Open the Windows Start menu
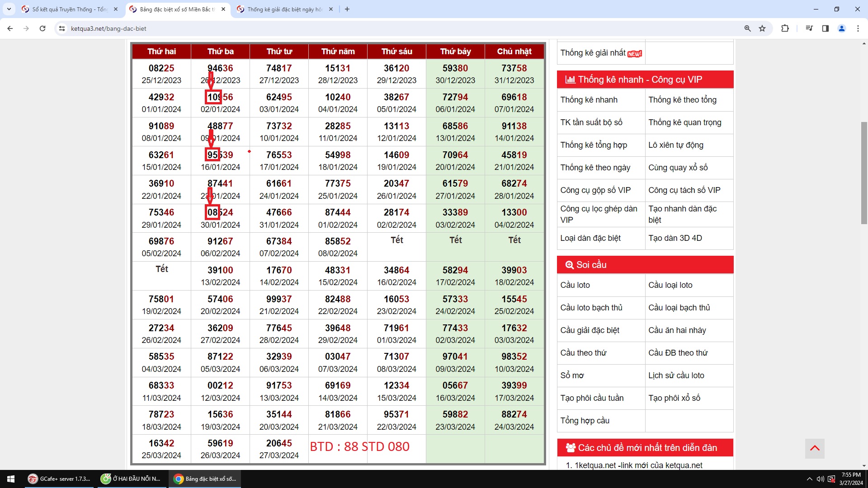Image resolution: width=868 pixels, height=488 pixels. [11, 479]
